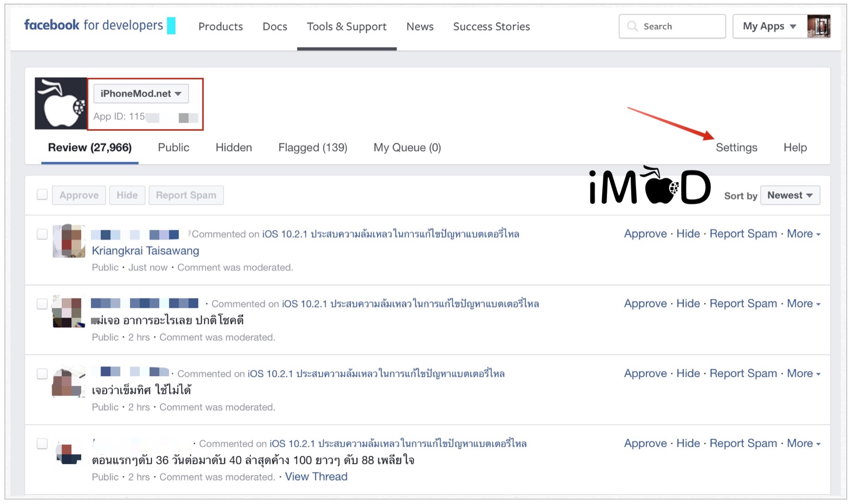This screenshot has width=852, height=504.
Task: Click Kriangkrai Taisawang commenter's avatar
Action: (x=69, y=241)
